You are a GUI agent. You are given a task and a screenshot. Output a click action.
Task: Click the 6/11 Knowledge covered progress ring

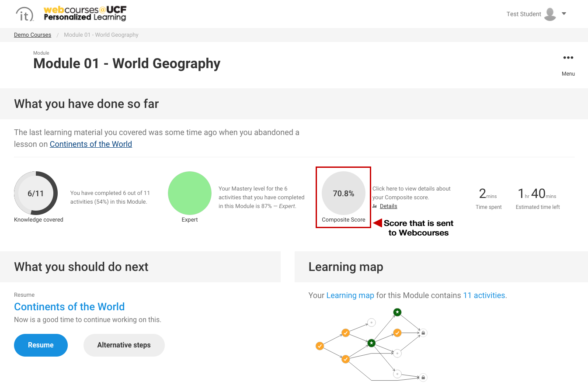36,193
